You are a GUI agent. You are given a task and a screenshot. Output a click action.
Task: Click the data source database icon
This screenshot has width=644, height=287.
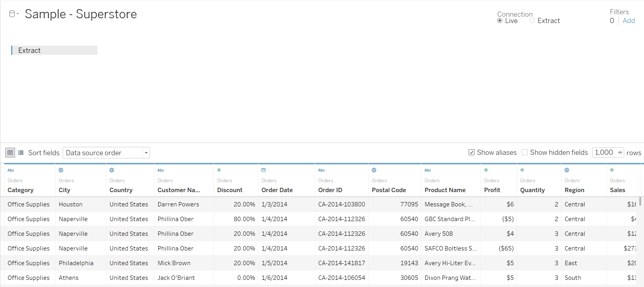coord(12,14)
